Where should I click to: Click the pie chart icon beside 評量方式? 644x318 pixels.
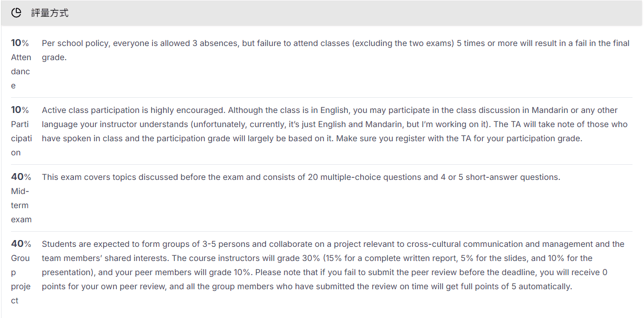point(16,13)
